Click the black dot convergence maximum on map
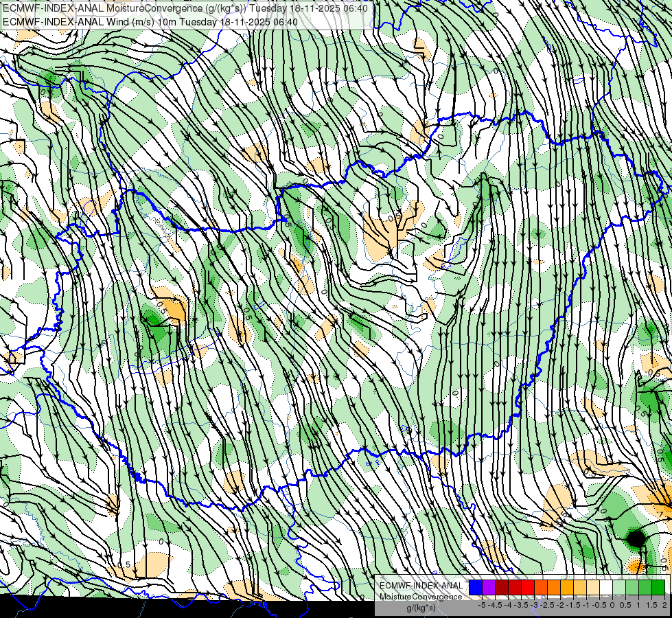 [636, 538]
